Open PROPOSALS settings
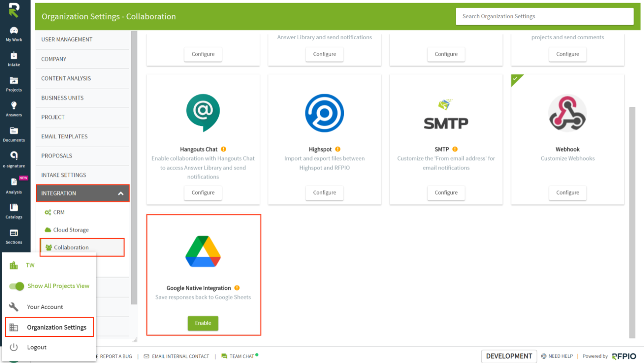The image size is (644, 363). 82,156
